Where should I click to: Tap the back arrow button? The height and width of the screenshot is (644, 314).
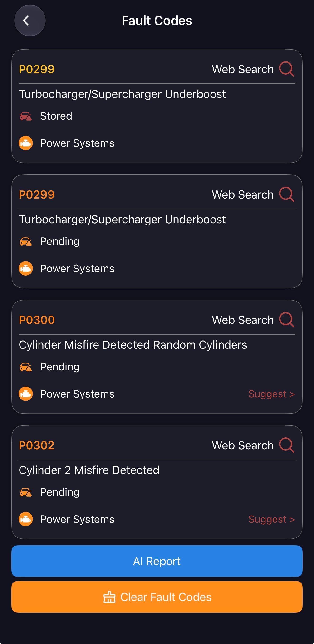(x=30, y=20)
